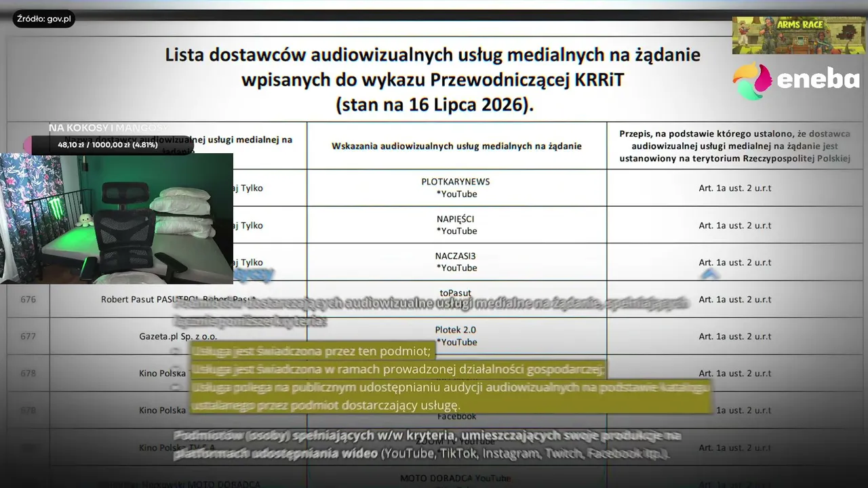This screenshot has width=868, height=488.
Task: Select the 'Robert Pasut PASUTPOL' provider cell
Action: [178, 299]
